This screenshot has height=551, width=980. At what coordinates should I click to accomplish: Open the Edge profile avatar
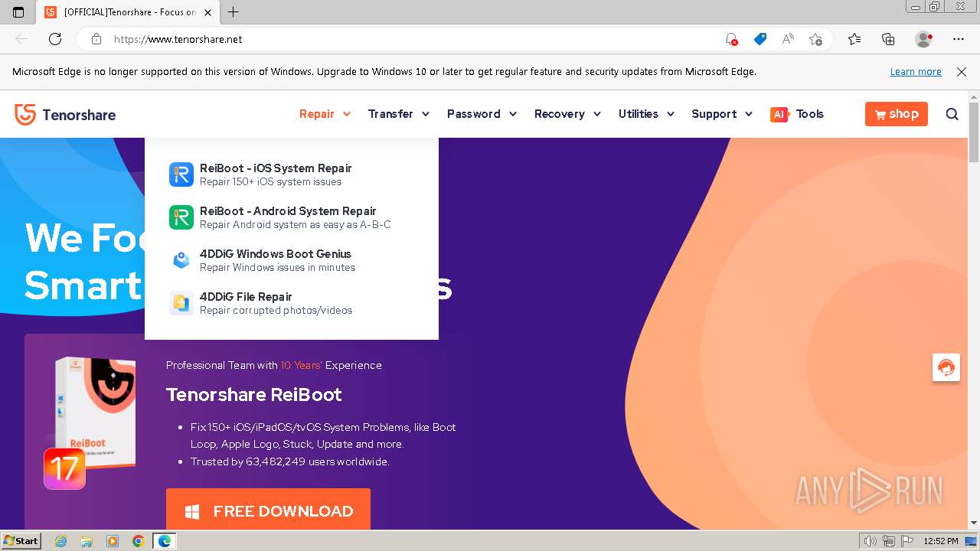click(x=923, y=39)
